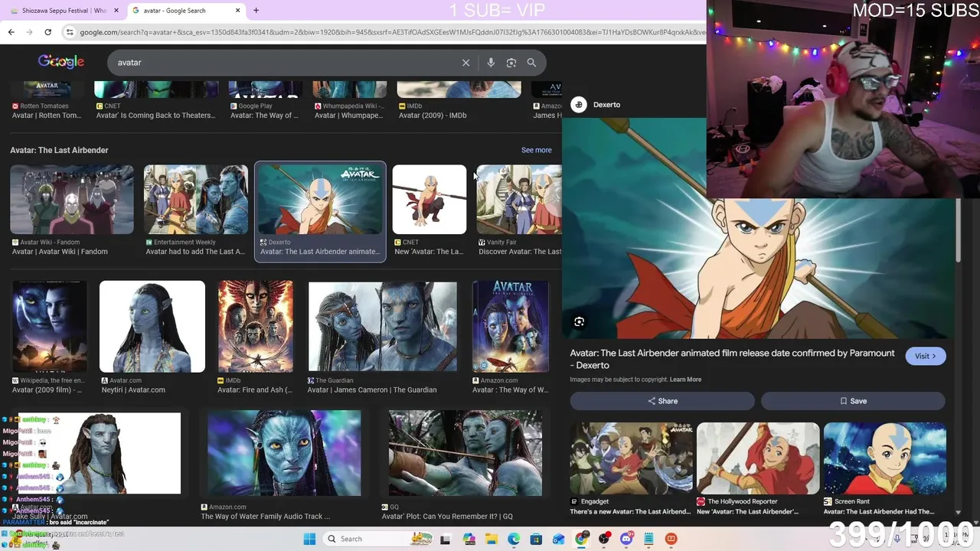Open a new browser tab

point(256,11)
